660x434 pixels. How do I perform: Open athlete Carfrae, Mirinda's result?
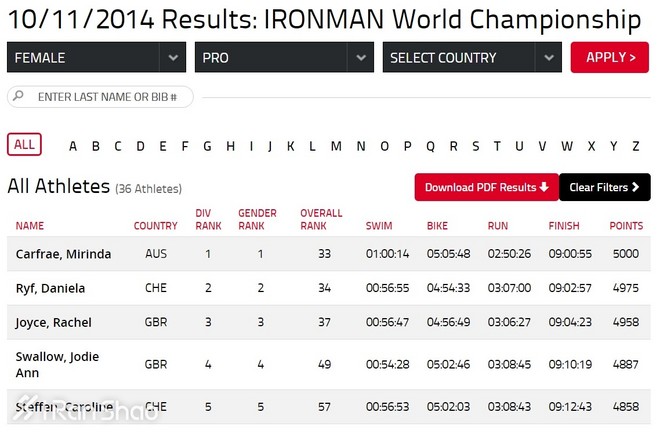coord(63,254)
